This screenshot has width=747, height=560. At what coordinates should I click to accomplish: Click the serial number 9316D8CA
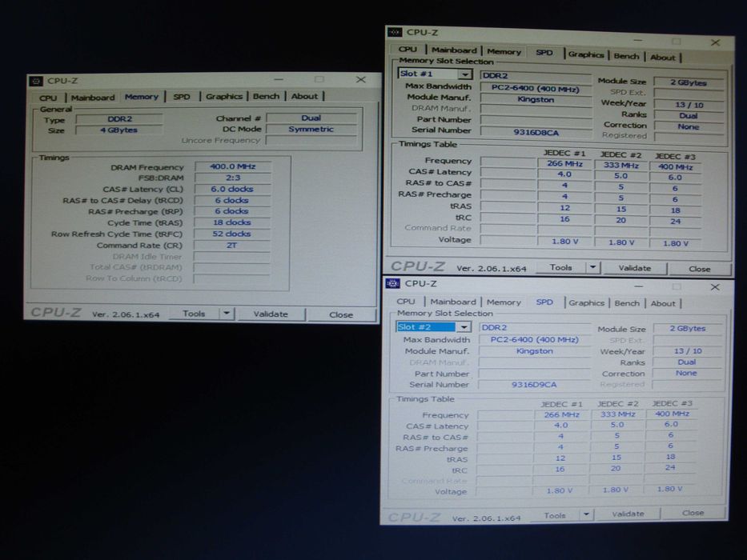(x=536, y=132)
